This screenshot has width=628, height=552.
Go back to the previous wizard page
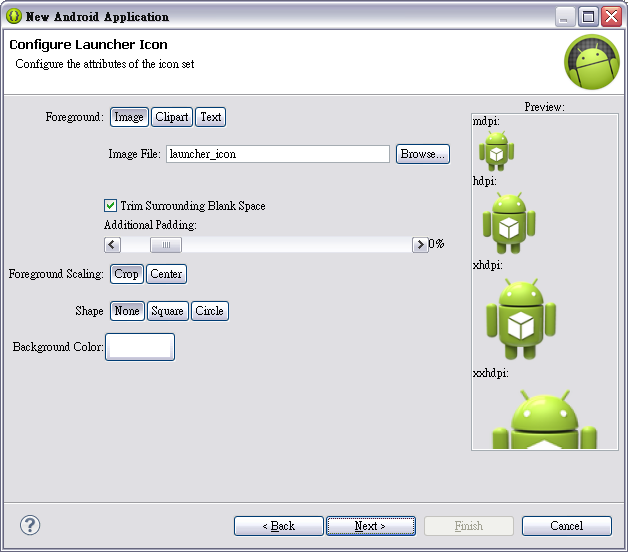pos(279,526)
